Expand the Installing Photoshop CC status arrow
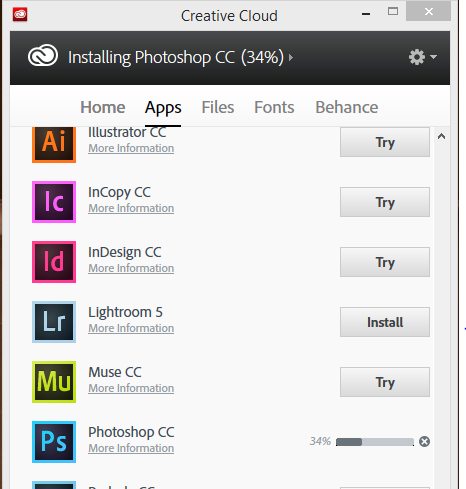Screen dimensions: 466x489 [x=291, y=58]
